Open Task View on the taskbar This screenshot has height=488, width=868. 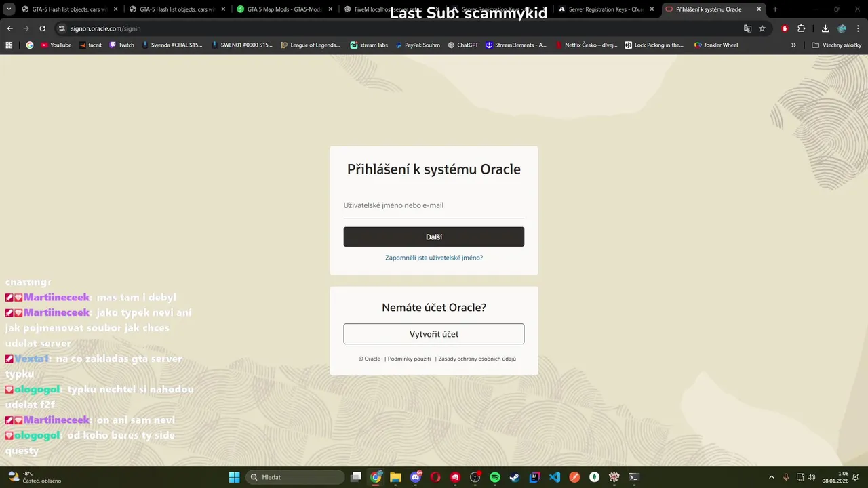click(356, 477)
